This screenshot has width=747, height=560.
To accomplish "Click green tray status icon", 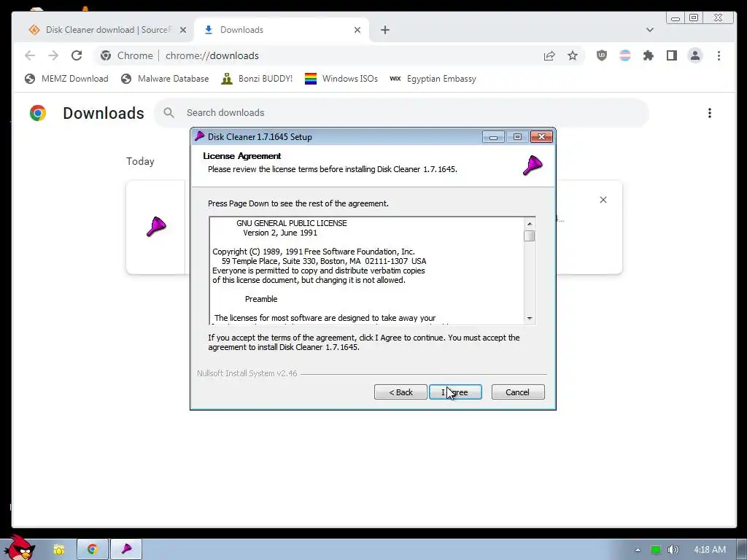I will (656, 550).
